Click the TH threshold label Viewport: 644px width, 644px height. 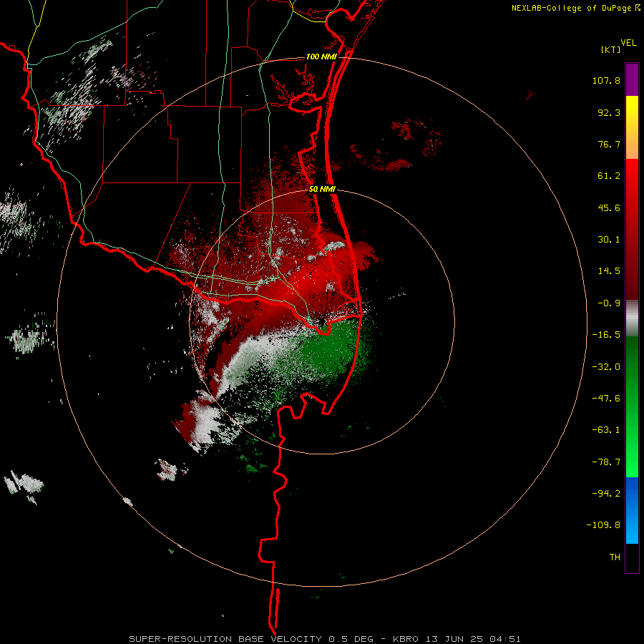click(x=615, y=557)
